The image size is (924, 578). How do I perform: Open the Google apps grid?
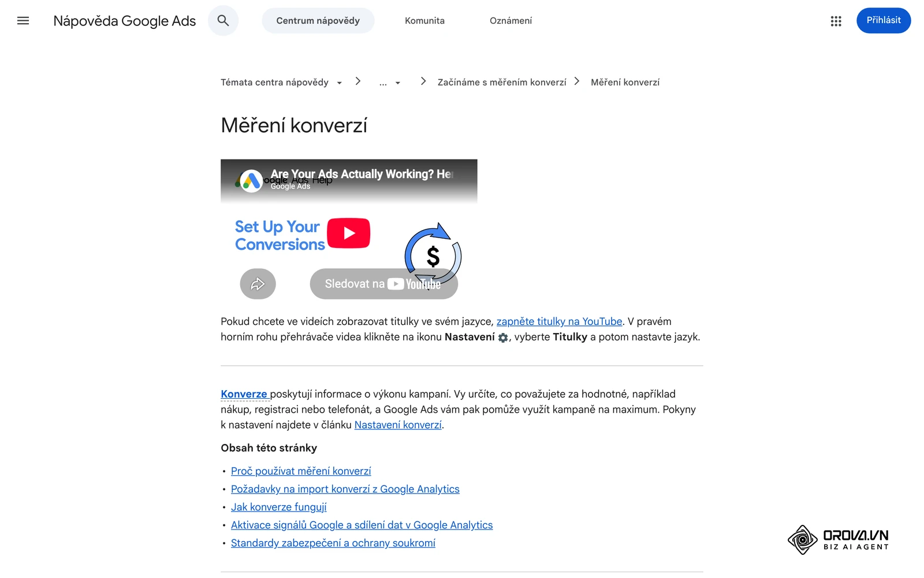(836, 21)
